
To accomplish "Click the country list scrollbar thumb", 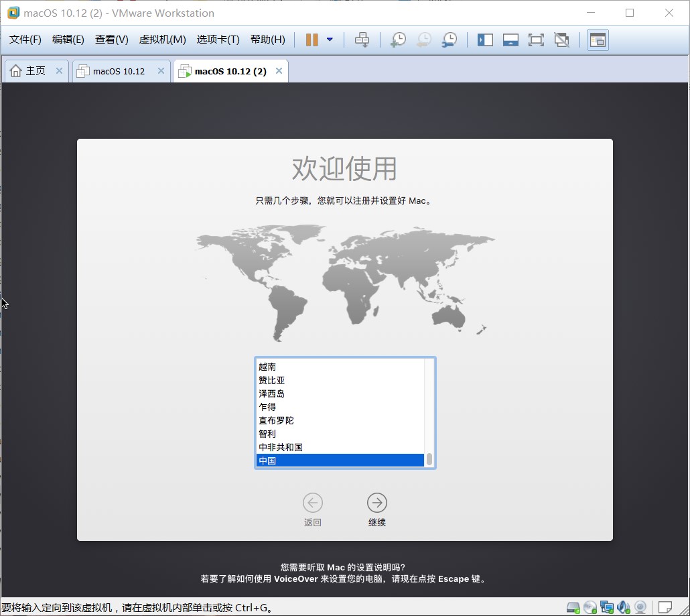I will [429, 459].
